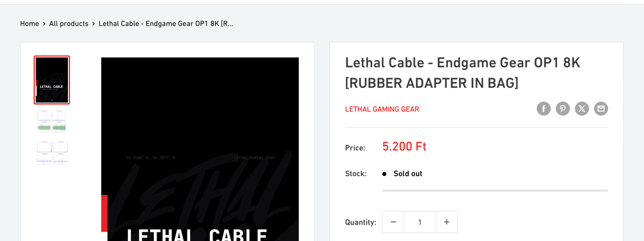Increase quantity with the plus button
Image resolution: width=644 pixels, height=241 pixels.
447,222
